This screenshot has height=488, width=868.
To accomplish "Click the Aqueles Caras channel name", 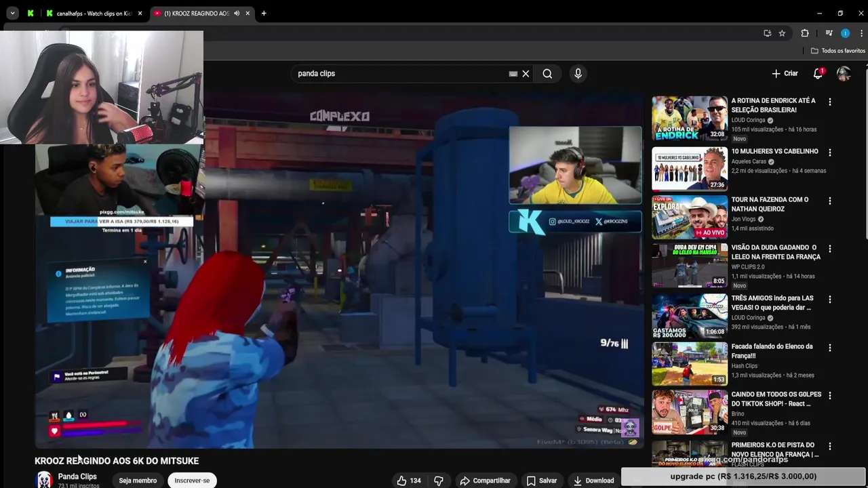I will [x=749, y=162].
